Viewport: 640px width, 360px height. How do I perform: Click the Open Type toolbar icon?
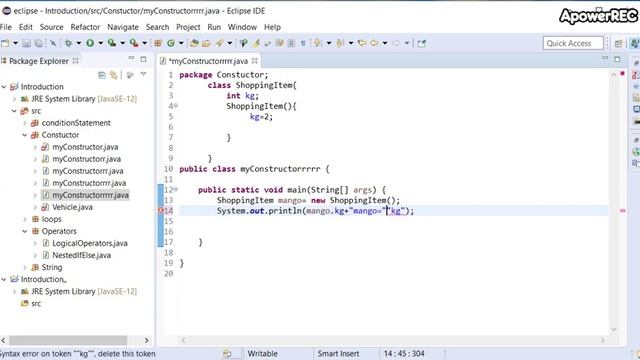click(x=194, y=43)
